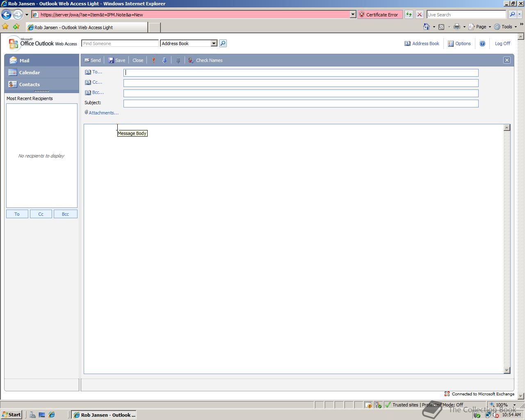Click the Save floppy disk icon
The image size is (525, 420).
pyautogui.click(x=111, y=60)
